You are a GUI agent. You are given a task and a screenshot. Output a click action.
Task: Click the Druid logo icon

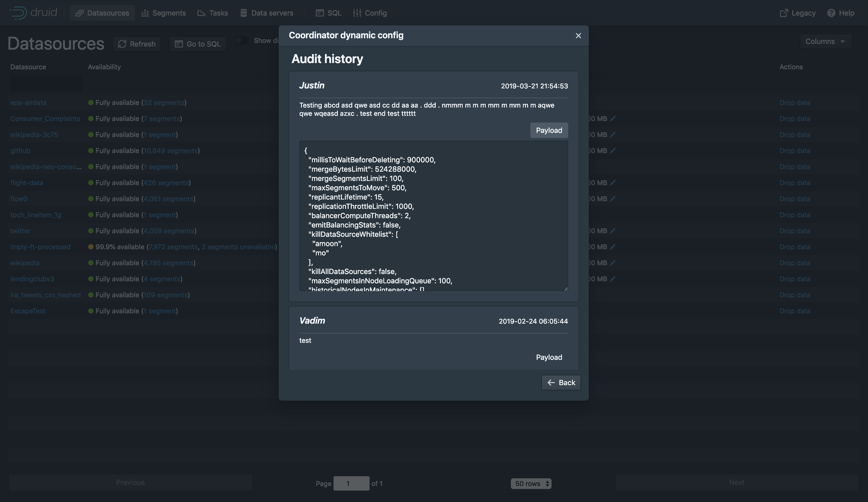18,13
